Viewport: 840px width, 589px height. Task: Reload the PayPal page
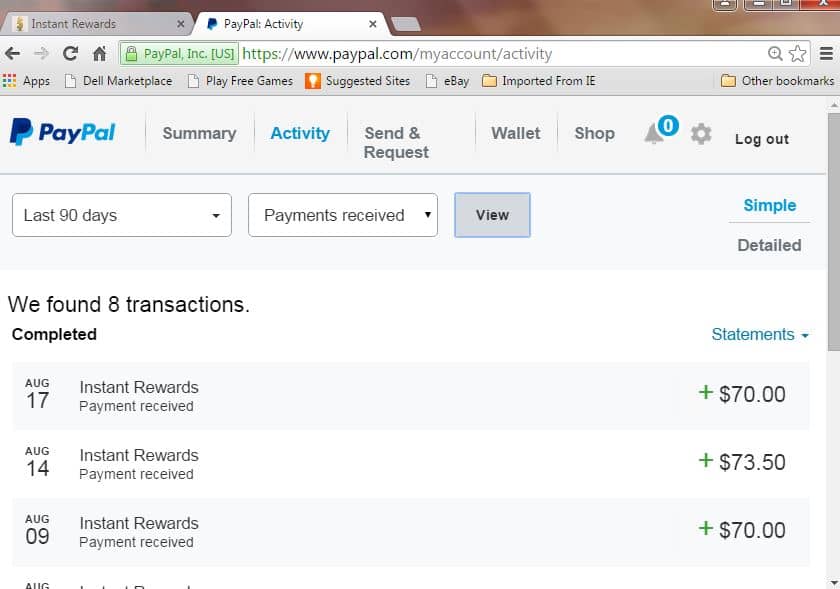[x=70, y=54]
